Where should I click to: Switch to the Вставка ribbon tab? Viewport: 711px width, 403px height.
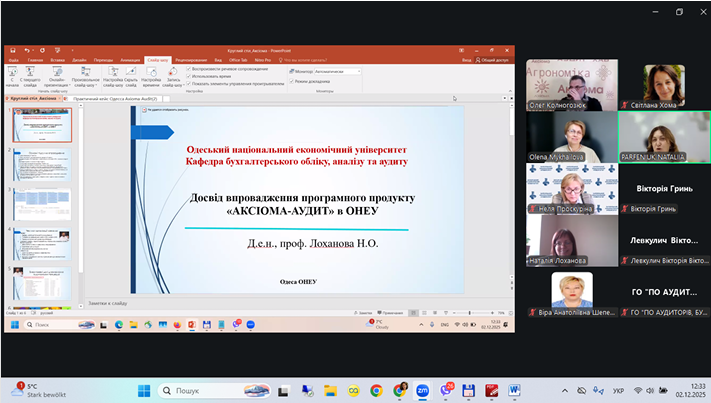pos(57,60)
